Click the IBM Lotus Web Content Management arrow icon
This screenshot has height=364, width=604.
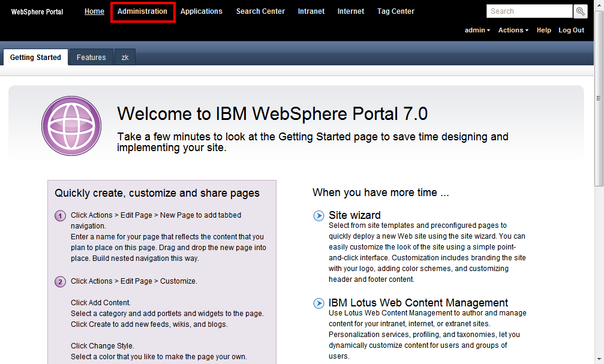[x=318, y=303]
